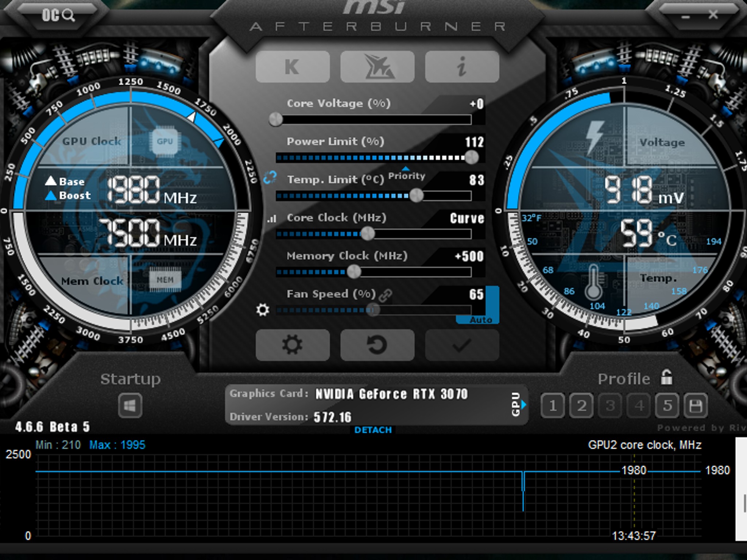Toggle the fan speed Auto button
747x560 pixels.
coord(481,320)
